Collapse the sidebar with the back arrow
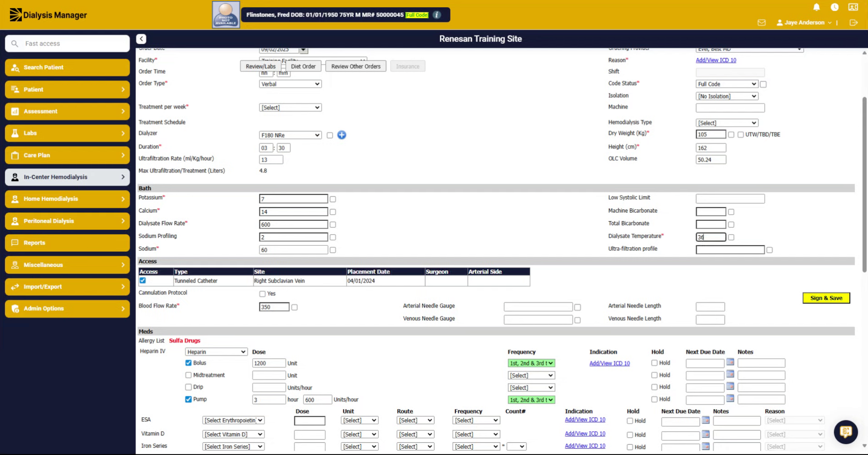The height and width of the screenshot is (455, 868). [x=141, y=39]
